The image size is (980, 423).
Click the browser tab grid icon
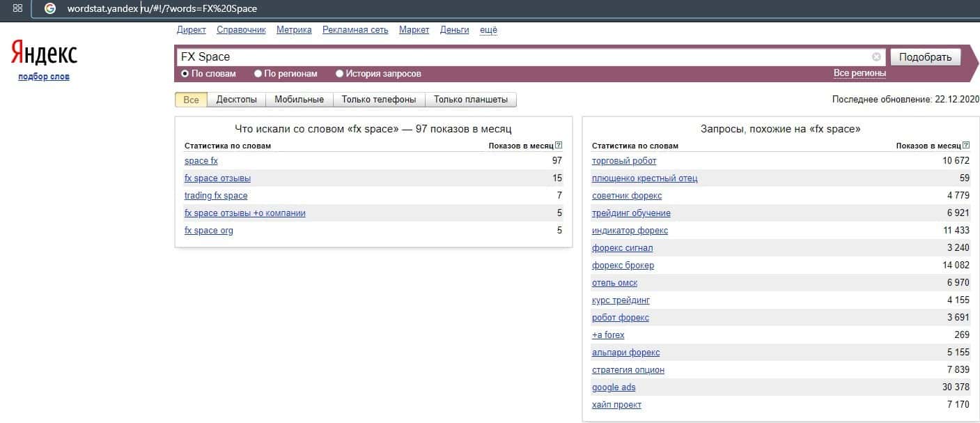[17, 8]
